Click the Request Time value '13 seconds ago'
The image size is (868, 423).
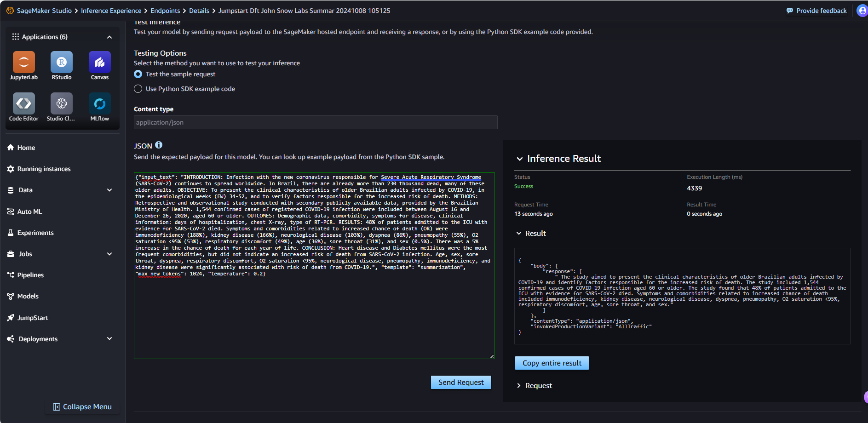point(534,214)
